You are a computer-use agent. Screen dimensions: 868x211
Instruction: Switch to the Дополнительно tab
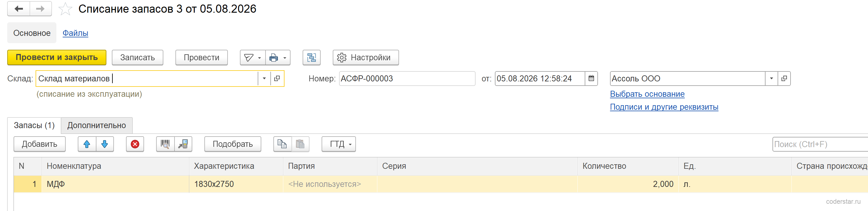click(x=97, y=125)
